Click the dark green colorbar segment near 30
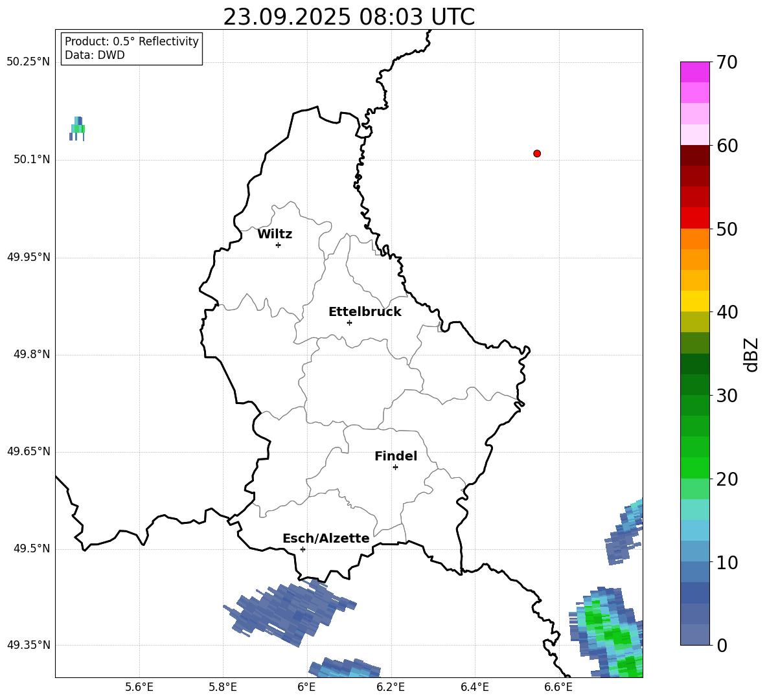Image resolution: width=767 pixels, height=700 pixels. point(694,385)
